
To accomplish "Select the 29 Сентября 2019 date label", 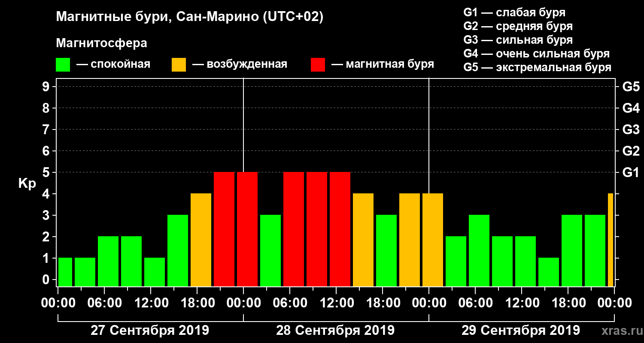I will 521,331.
